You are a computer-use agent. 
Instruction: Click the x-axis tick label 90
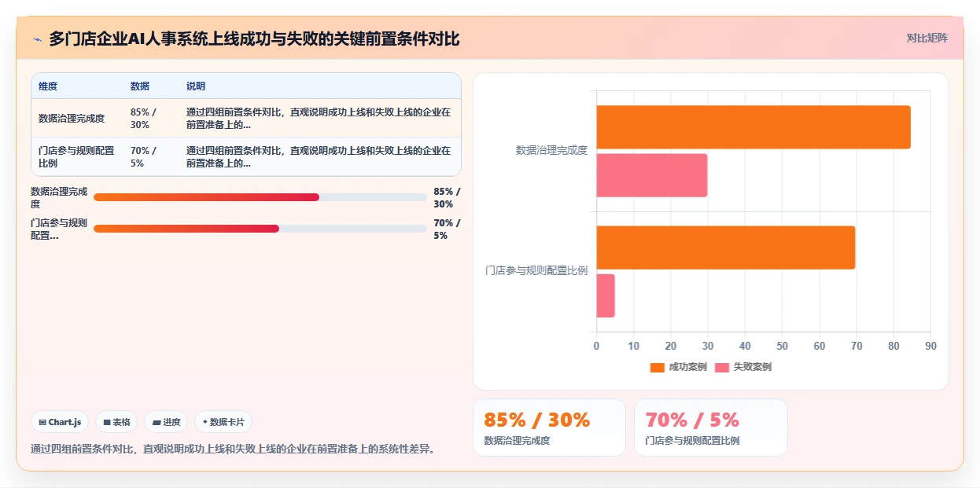pos(930,346)
